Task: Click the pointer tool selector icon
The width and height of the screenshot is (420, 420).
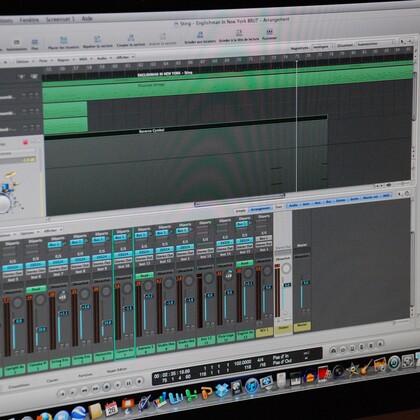Action: coord(402,42)
